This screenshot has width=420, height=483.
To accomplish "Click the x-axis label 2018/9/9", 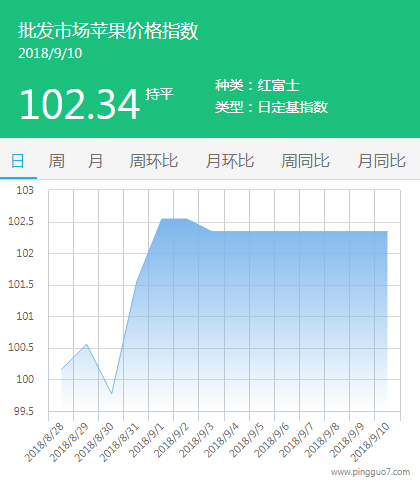I will tap(347, 440).
